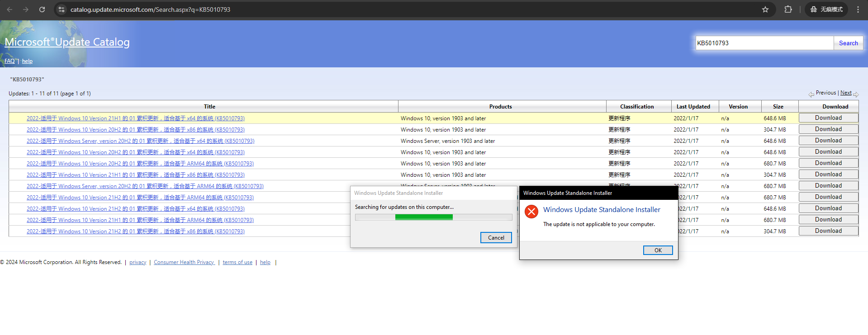
Task: Download the 21H2 x64 update
Action: [828, 208]
